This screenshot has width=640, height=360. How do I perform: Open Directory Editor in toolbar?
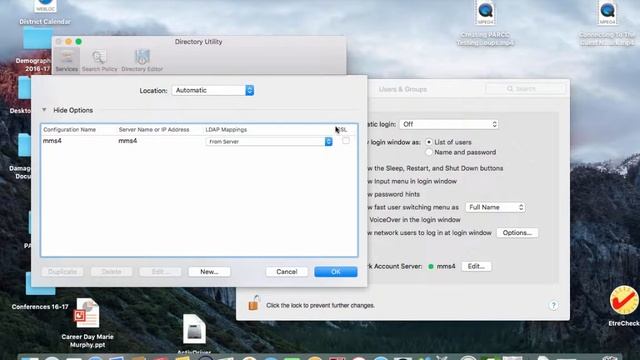click(x=142, y=60)
